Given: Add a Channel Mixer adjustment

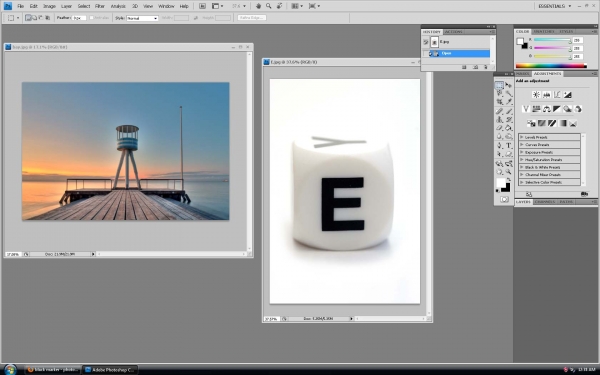Looking at the screenshot, I should pyautogui.click(x=578, y=109).
